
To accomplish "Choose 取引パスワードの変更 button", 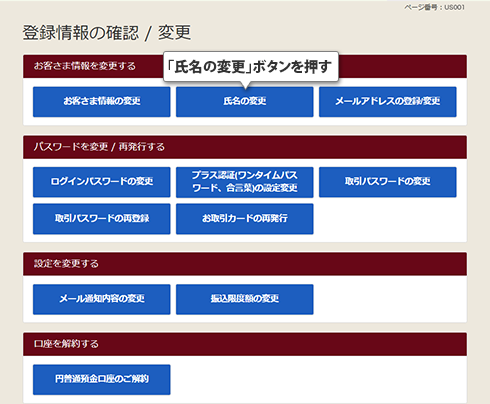I will click(x=388, y=182).
